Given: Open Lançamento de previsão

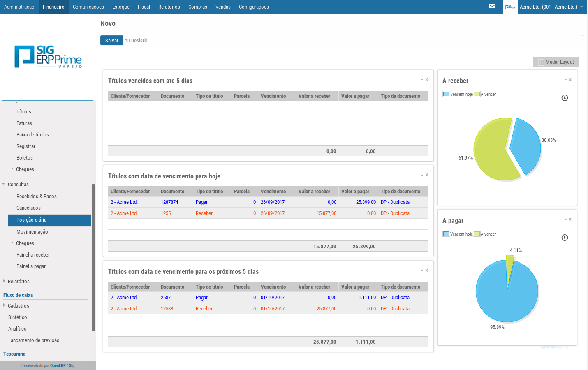Looking at the screenshot, I should 34,340.
